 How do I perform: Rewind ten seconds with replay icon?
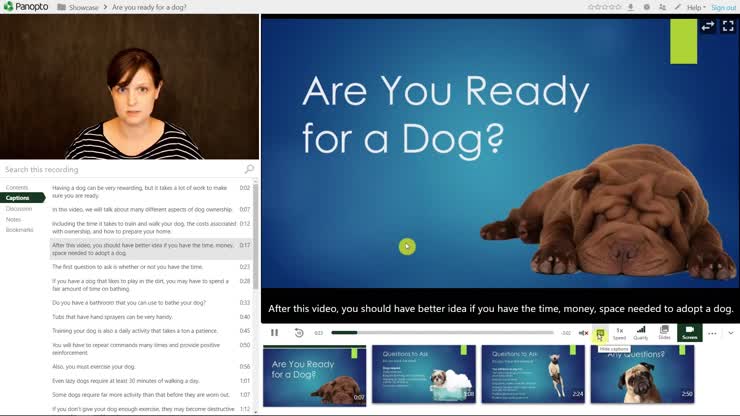click(x=299, y=332)
